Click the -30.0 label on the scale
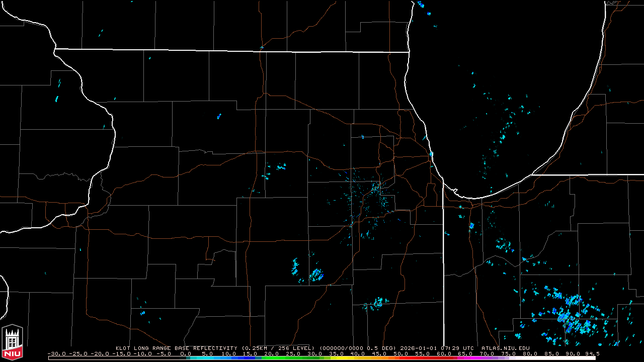The width and height of the screenshot is (644, 362). (x=56, y=353)
